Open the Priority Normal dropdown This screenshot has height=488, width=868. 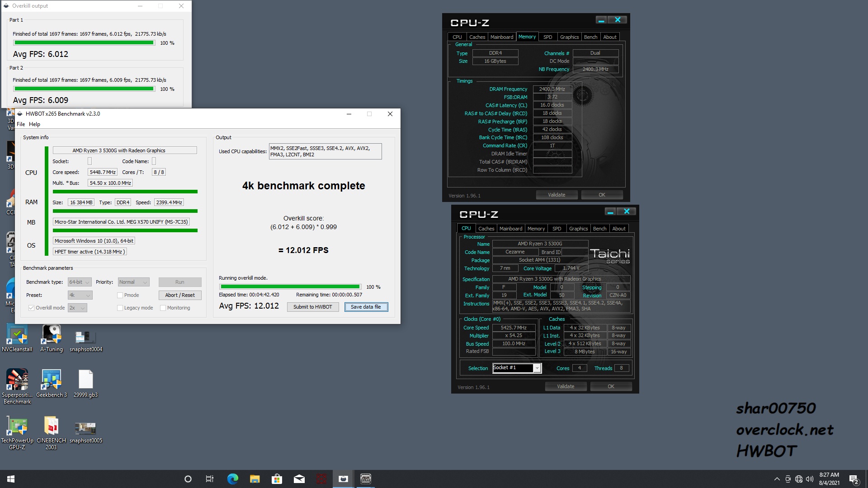(133, 282)
